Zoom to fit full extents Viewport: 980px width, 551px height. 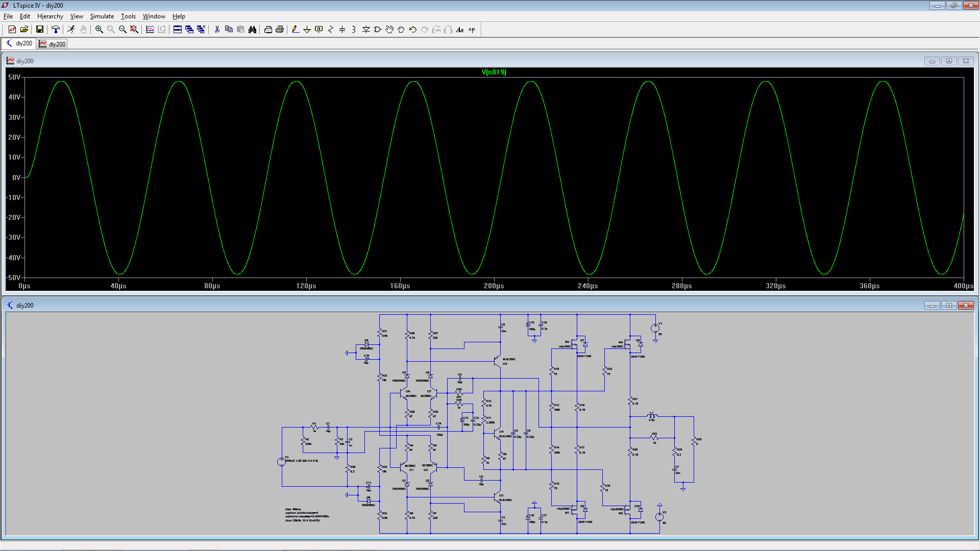134,30
